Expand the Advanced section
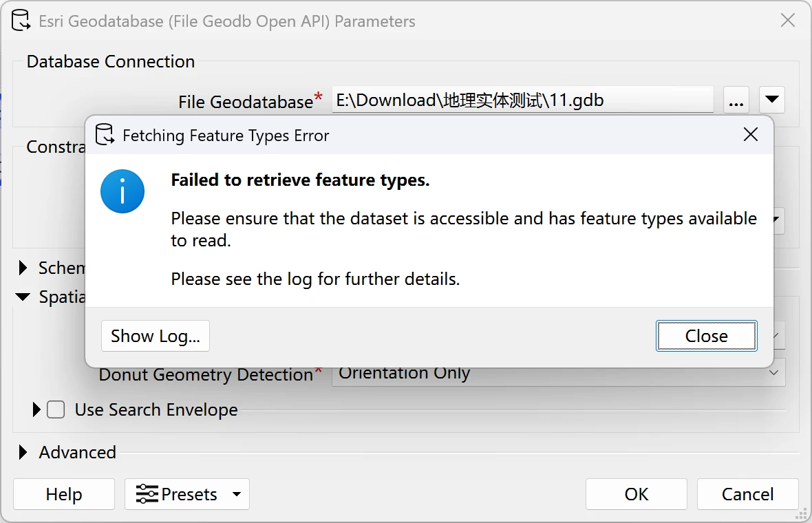Screen dimensions: 812x523 pos(23,452)
